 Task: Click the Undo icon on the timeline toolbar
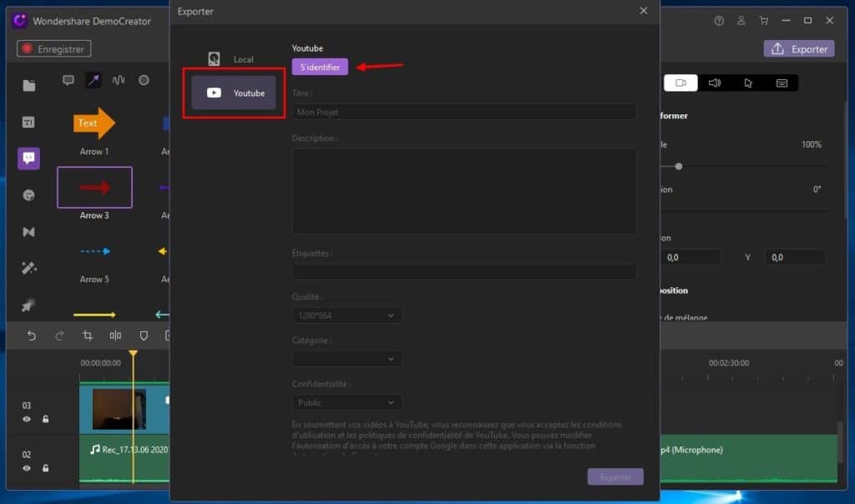(x=31, y=335)
